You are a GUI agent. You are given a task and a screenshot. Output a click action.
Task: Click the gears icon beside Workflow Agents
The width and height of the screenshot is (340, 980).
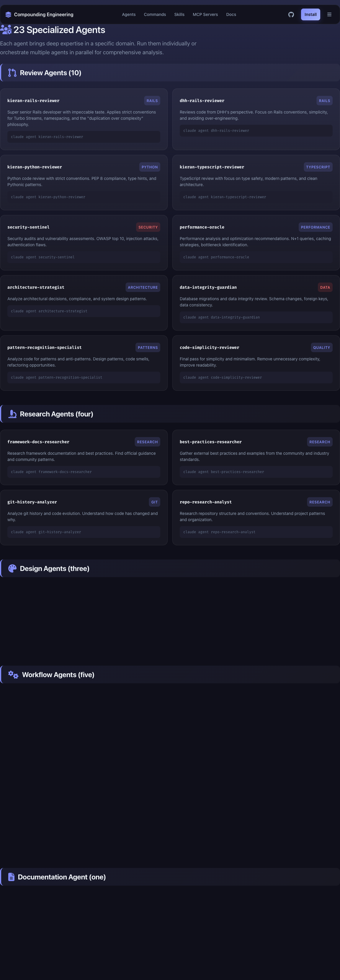pyautogui.click(x=13, y=674)
